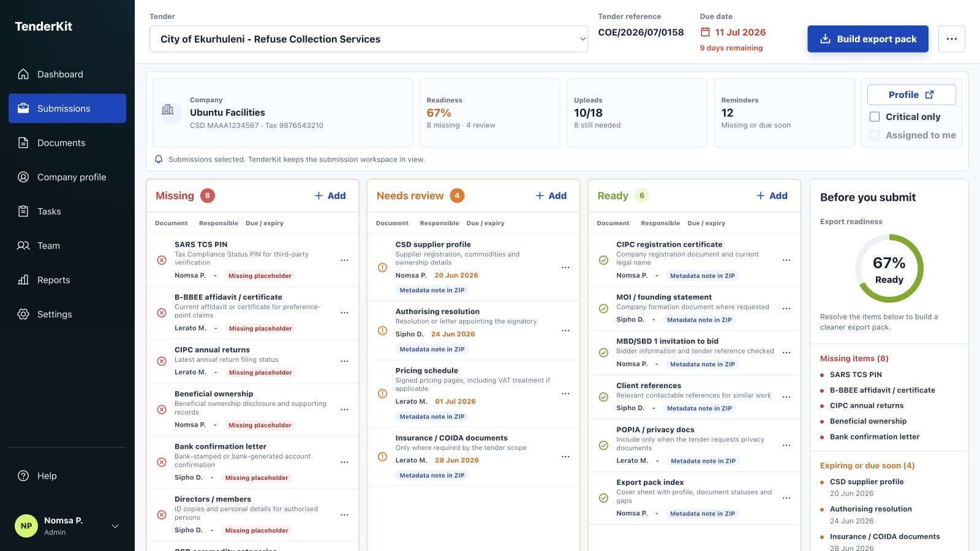This screenshot has width=980, height=551.
Task: Enable the Critical only checkbox
Action: coord(875,116)
